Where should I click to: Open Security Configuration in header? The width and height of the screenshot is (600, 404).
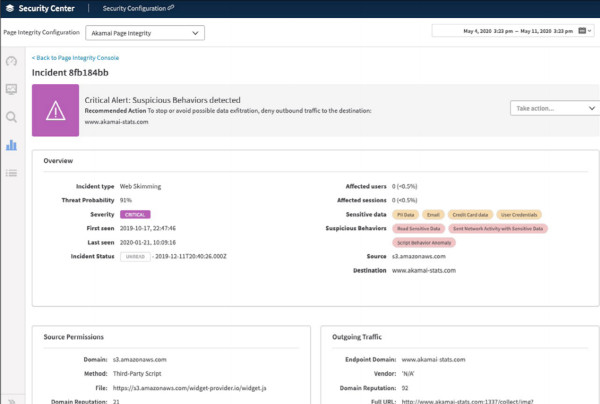pos(134,8)
